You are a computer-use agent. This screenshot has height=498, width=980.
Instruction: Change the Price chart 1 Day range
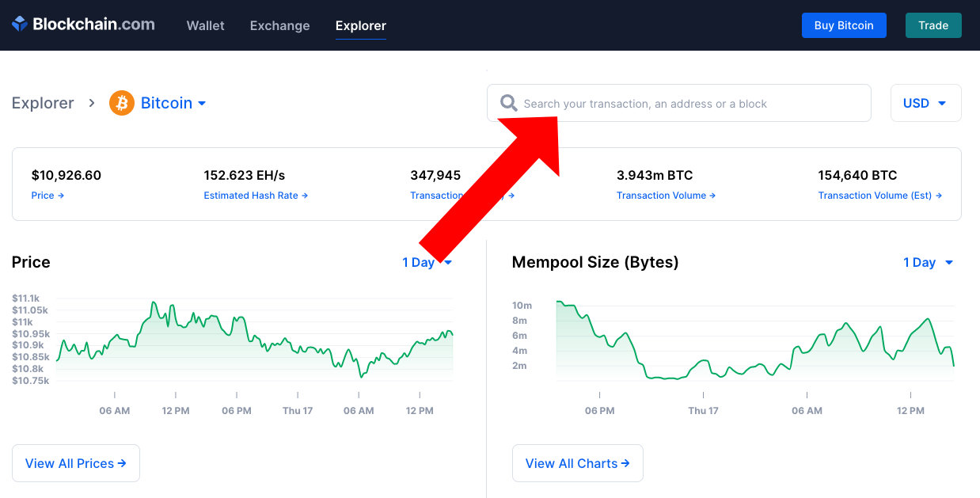coord(427,263)
